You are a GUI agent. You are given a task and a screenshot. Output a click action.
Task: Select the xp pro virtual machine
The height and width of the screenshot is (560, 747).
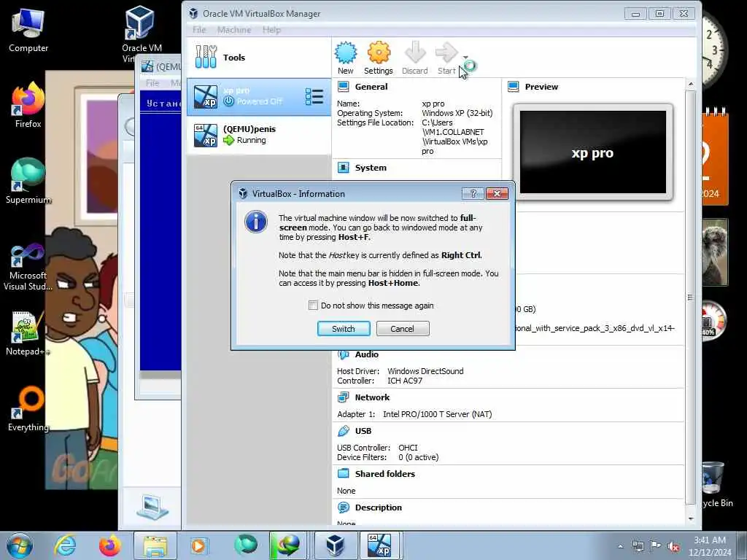(x=259, y=97)
